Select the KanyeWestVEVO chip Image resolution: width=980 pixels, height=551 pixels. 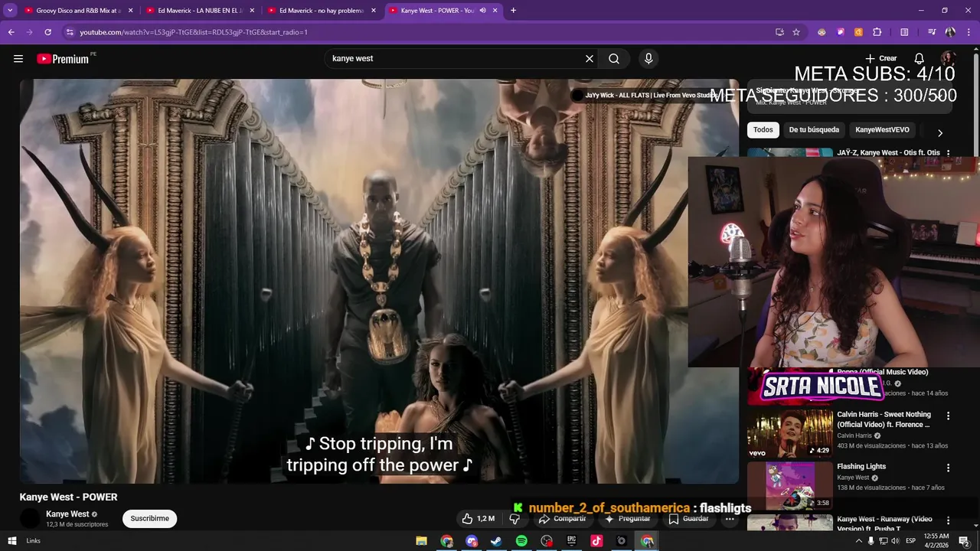pyautogui.click(x=882, y=130)
